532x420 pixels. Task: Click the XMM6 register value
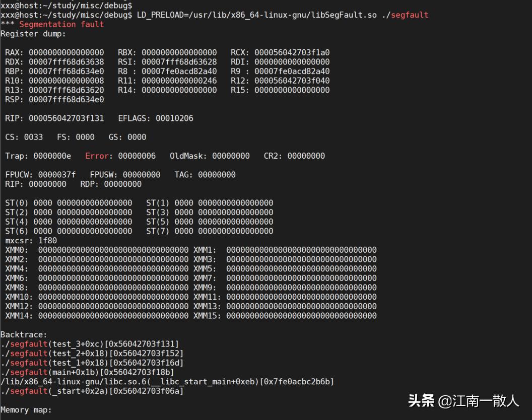click(113, 278)
